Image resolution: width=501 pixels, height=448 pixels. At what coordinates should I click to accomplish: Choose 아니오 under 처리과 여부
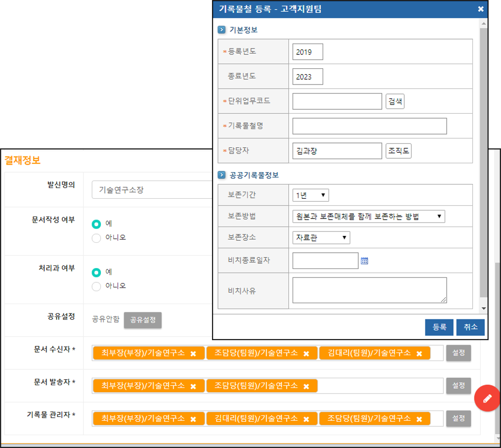point(96,286)
